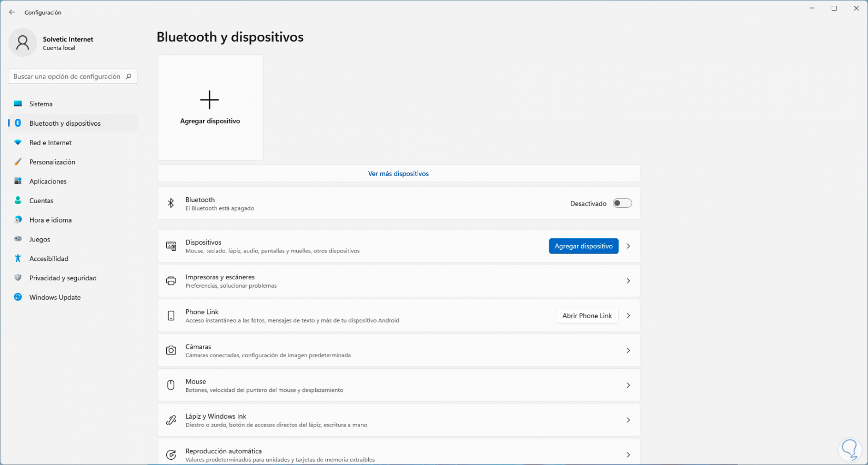Click the Privacidad y seguridad shield icon
This screenshot has height=465, width=868.
18,278
